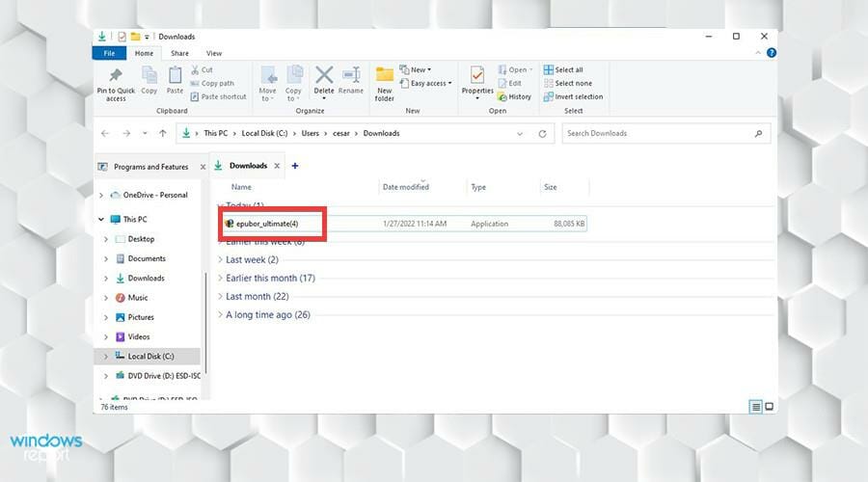Close the Programs and Features tab
Viewport: 868px width, 482px height.
coord(203,167)
